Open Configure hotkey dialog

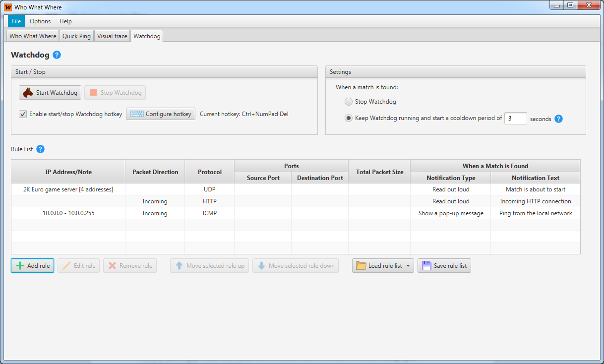tap(161, 114)
